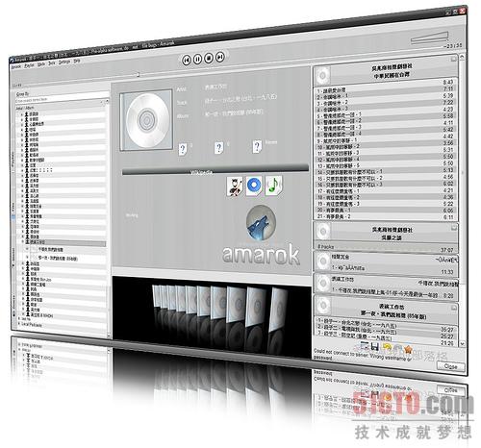Click the blue disc album icon
481x448 pixels.
pos(254,186)
